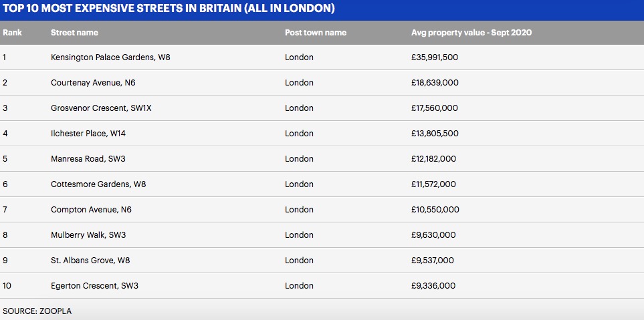Click the table title banner
Screen dimensions: 644x320
169,9
